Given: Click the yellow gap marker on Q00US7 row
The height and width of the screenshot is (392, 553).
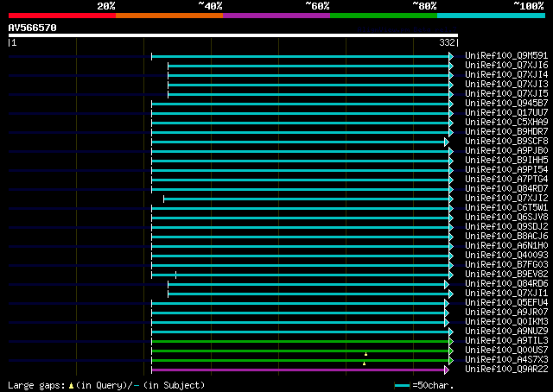Looking at the screenshot, I should coord(365,354).
